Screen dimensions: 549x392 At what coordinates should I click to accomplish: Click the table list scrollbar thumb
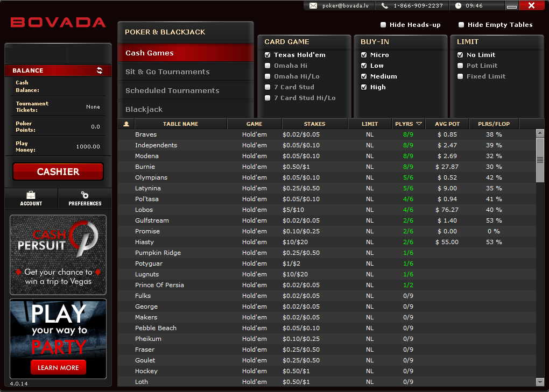tap(540, 160)
